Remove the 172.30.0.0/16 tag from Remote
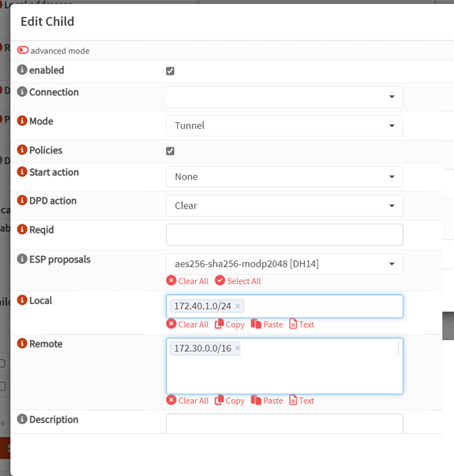Screen dimensions: 454x476 [238, 348]
